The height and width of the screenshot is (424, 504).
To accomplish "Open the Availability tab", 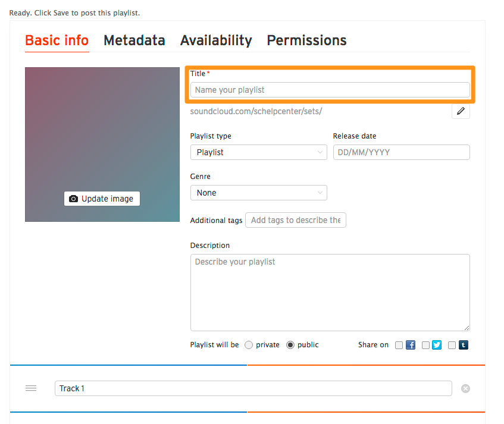I will pyautogui.click(x=216, y=40).
